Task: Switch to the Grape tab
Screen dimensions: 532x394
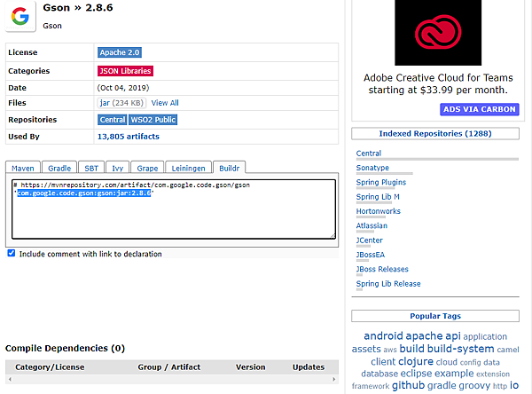Action: click(147, 168)
